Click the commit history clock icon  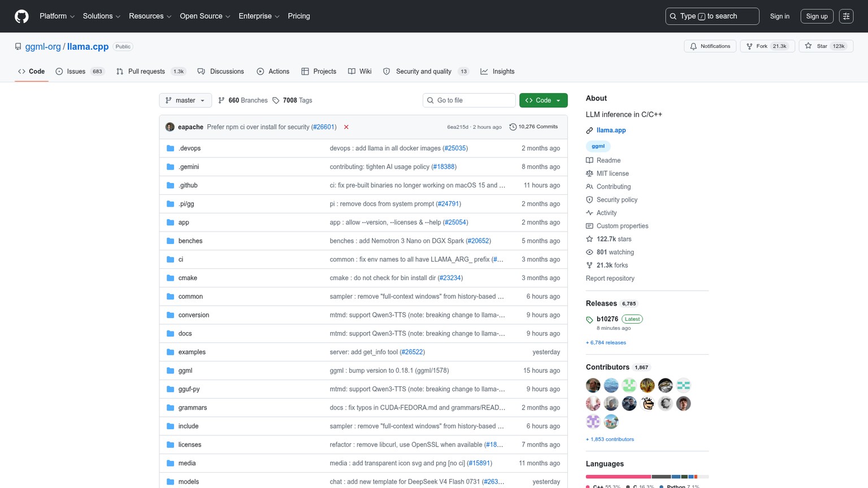(513, 127)
